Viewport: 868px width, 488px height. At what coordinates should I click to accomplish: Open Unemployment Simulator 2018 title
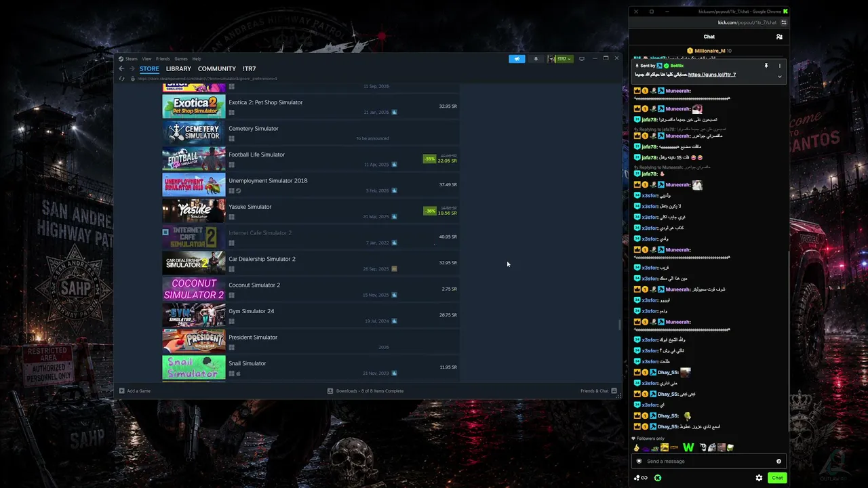(268, 181)
